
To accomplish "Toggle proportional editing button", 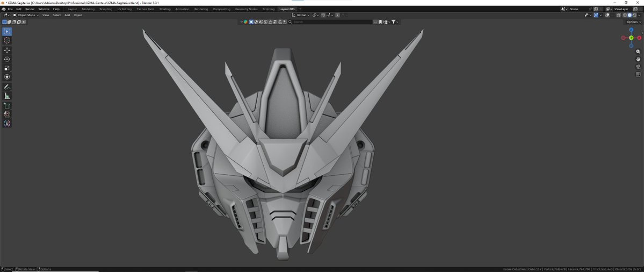I will click(338, 15).
